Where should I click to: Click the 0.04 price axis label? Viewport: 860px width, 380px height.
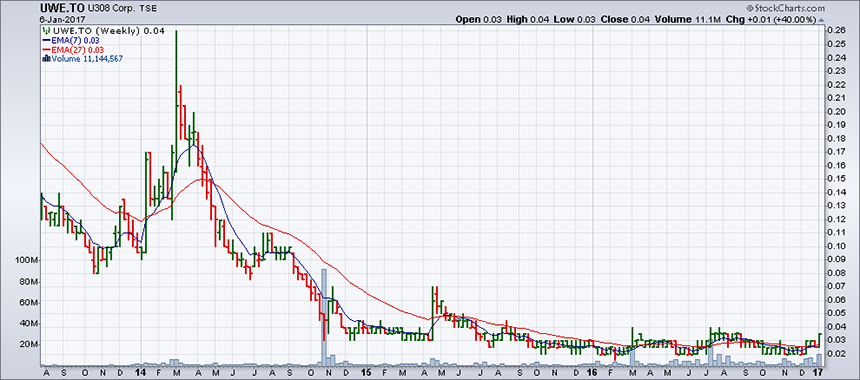[x=836, y=327]
